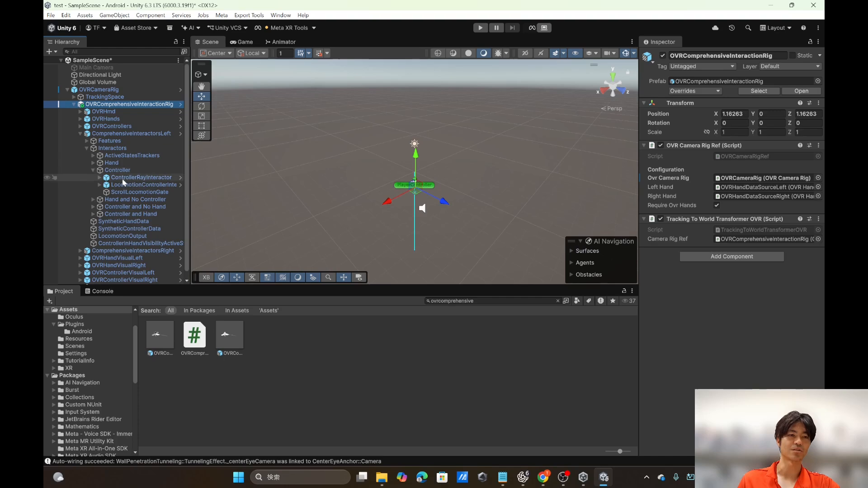The height and width of the screenshot is (488, 868).
Task: Open the Layout dropdown
Action: (x=776, y=28)
